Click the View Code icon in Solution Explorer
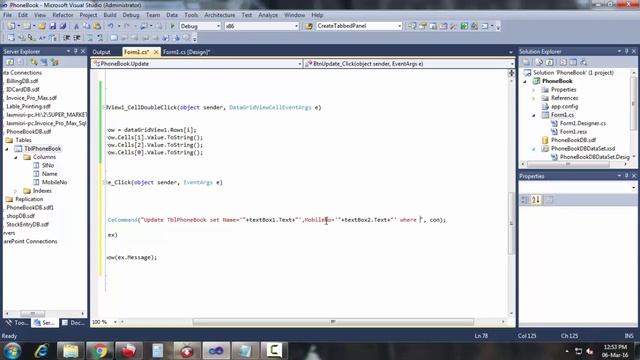The width and height of the screenshot is (640, 360). (563, 62)
